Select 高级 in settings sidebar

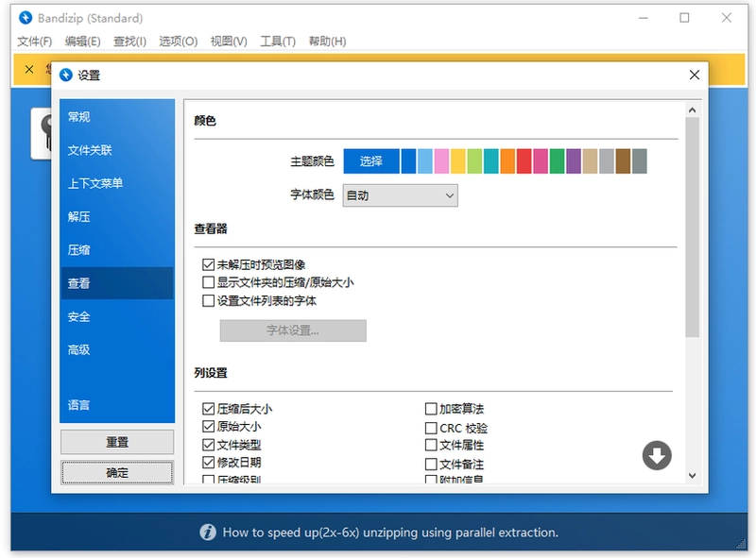tap(116, 350)
